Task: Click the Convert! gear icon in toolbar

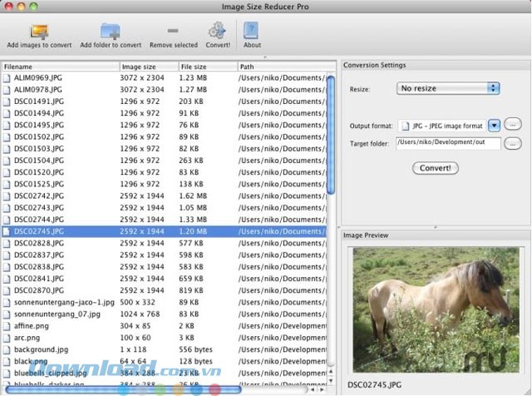Action: tap(217, 31)
